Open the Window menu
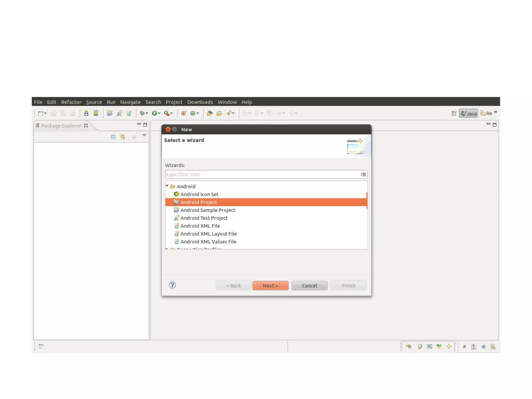The image size is (532, 399). (x=227, y=102)
